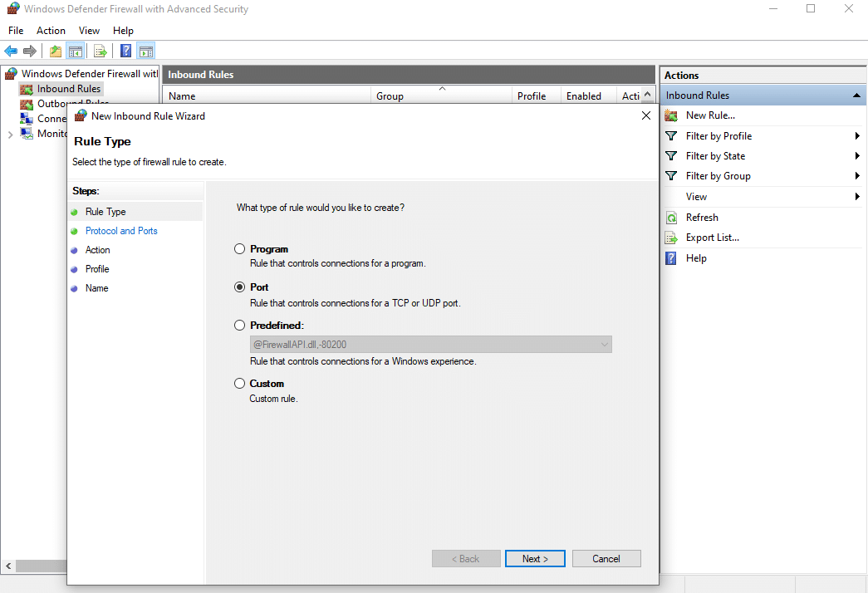Select the Program rule type
The image size is (868, 593).
(x=240, y=249)
